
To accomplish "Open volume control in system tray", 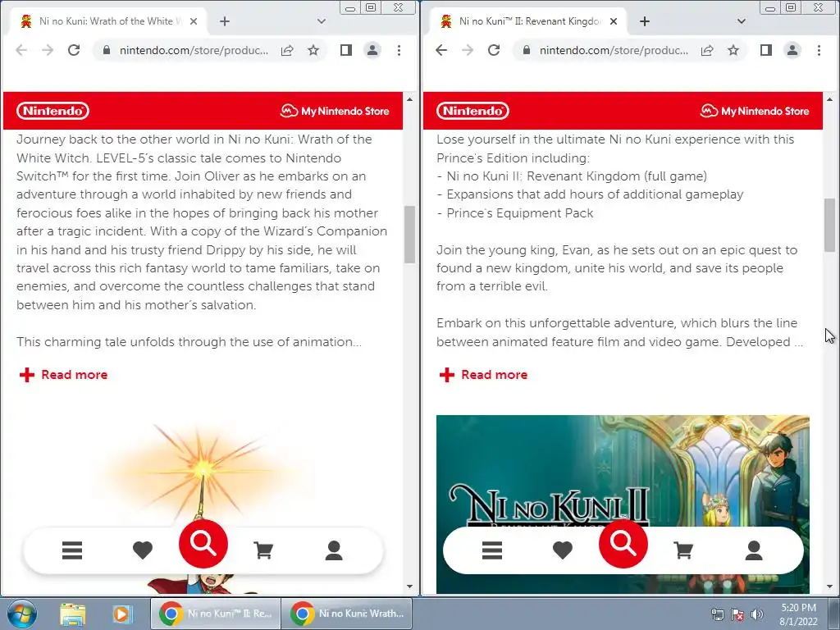I will click(x=756, y=614).
